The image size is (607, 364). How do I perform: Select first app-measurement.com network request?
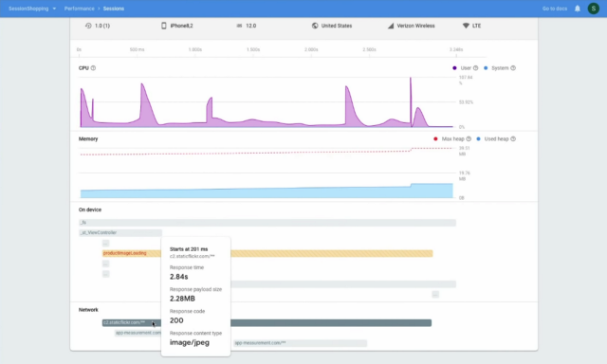[x=138, y=333]
